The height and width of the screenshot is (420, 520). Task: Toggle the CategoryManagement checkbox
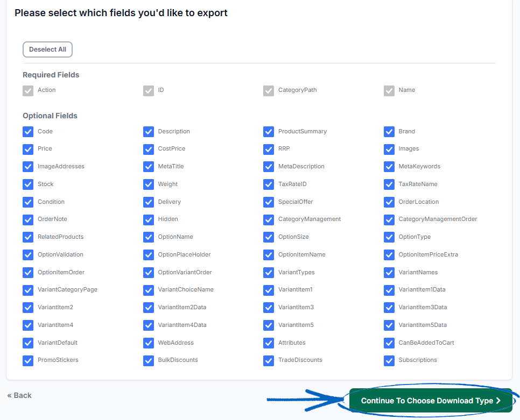click(x=269, y=219)
